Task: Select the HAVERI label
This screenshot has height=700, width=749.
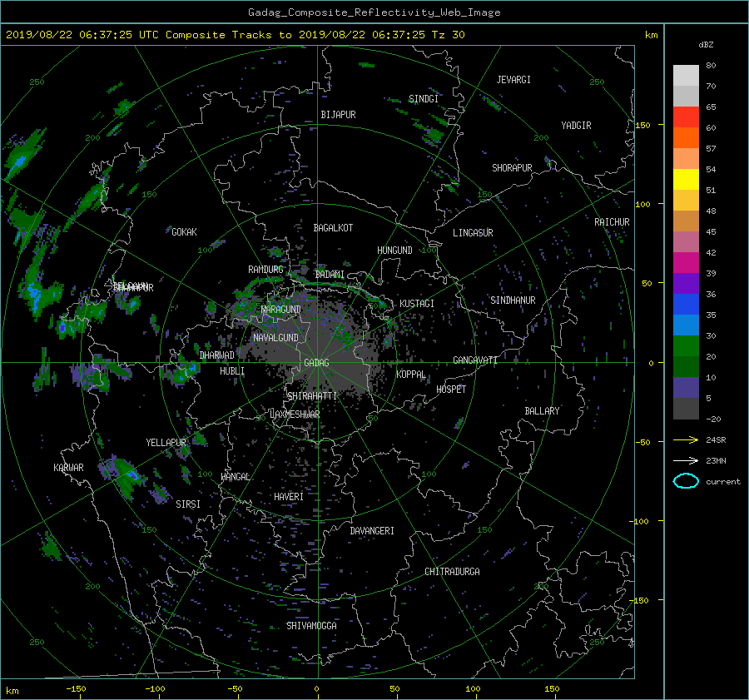Action: pyautogui.click(x=289, y=497)
